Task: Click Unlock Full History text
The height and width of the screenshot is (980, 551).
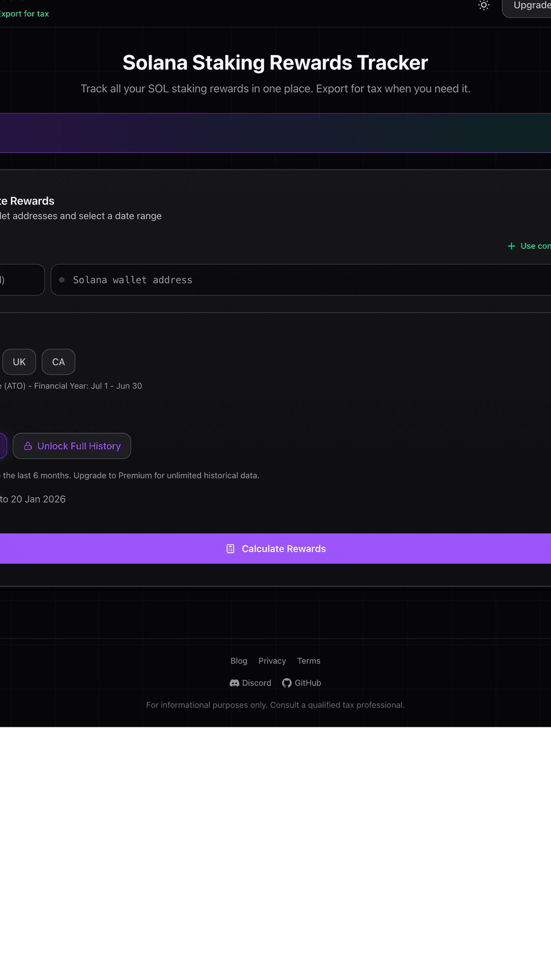Action: point(79,446)
